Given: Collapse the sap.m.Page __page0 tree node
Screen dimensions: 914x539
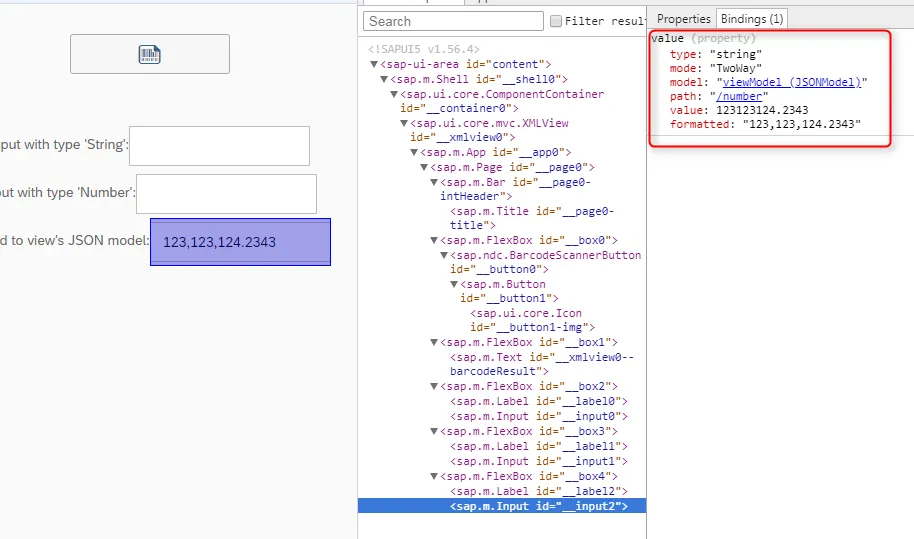Looking at the screenshot, I should [x=424, y=167].
